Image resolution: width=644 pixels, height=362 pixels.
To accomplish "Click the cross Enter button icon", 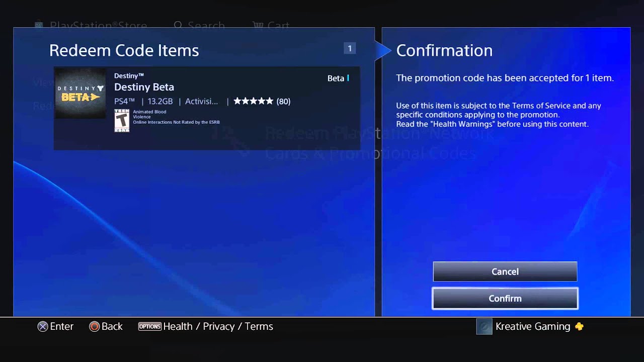I will pyautogui.click(x=43, y=326).
